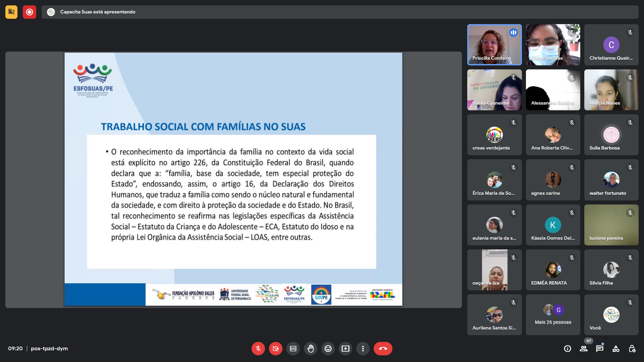The width and height of the screenshot is (644, 362).
Task: Click the yellow presentation icon
Action: pos(11,12)
